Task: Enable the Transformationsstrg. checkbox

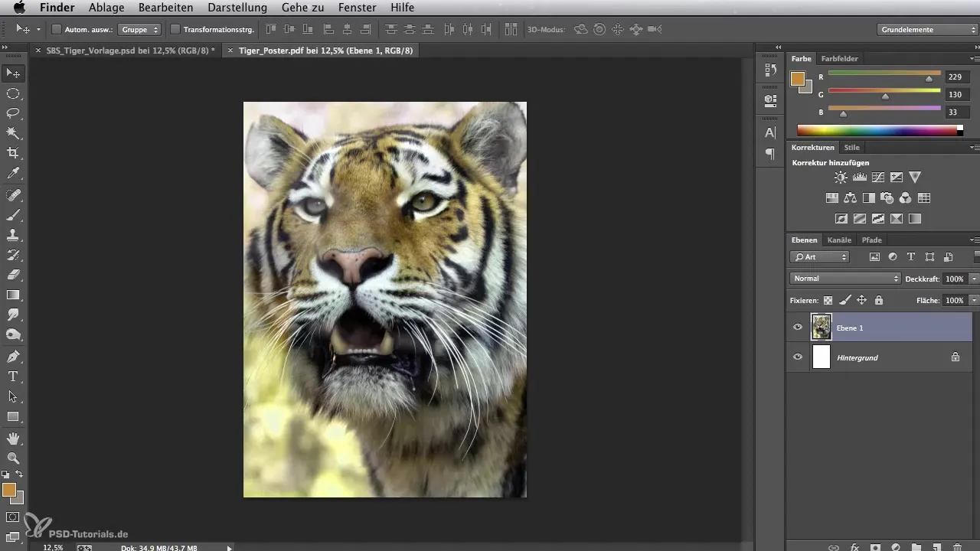Action: tap(175, 30)
